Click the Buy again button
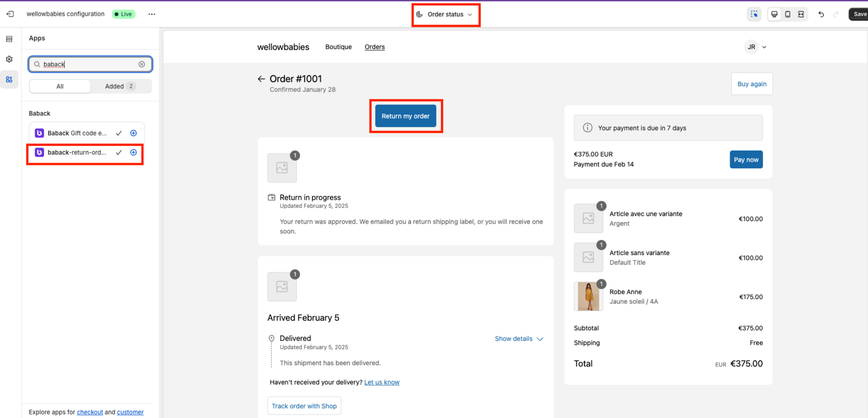Image resolution: width=868 pixels, height=418 pixels. click(752, 84)
